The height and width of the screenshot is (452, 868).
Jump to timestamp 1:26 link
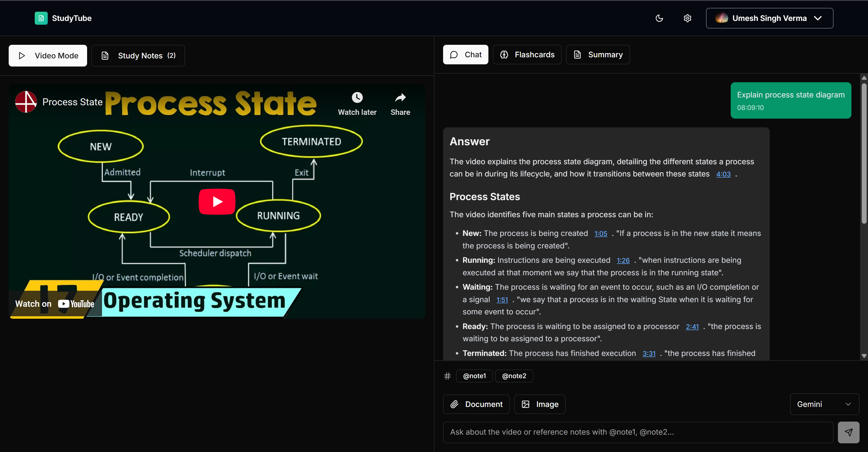623,261
